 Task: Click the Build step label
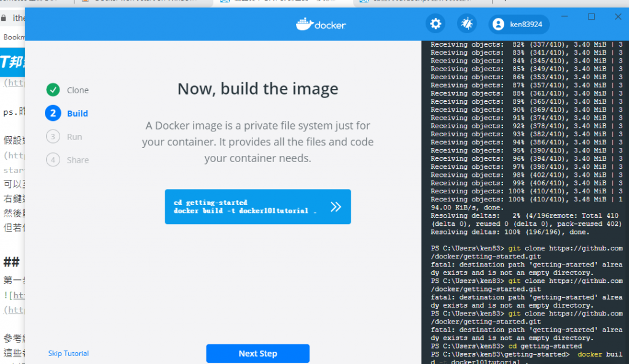click(x=77, y=114)
